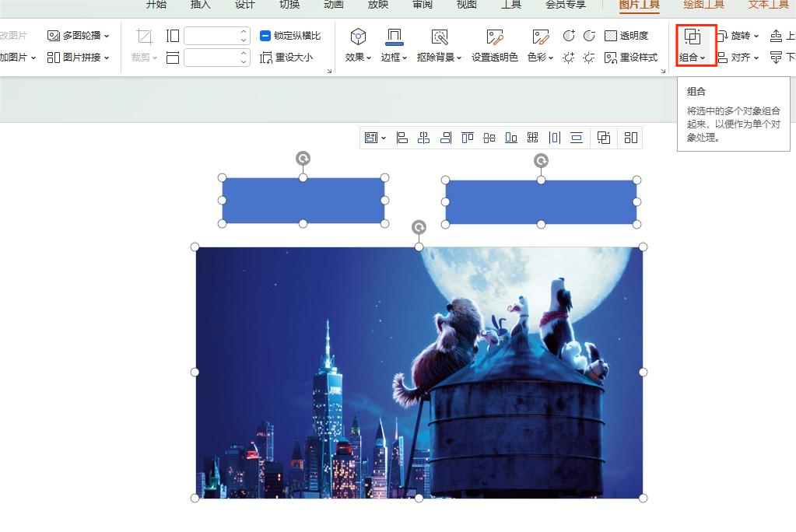The width and height of the screenshot is (796, 532).
Task: Click the increase brightness sun icon
Action: (x=569, y=58)
